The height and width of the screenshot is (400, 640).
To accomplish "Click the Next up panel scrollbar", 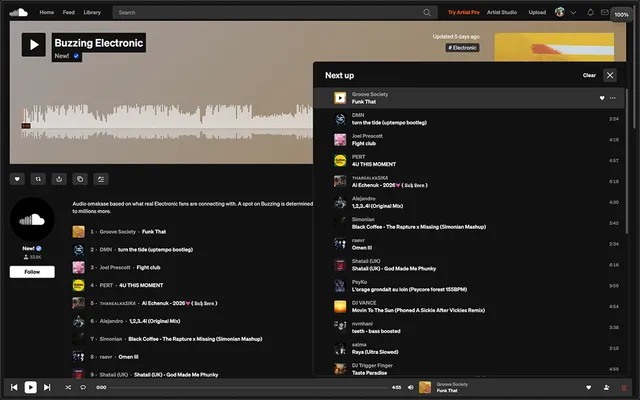I will pos(627,161).
